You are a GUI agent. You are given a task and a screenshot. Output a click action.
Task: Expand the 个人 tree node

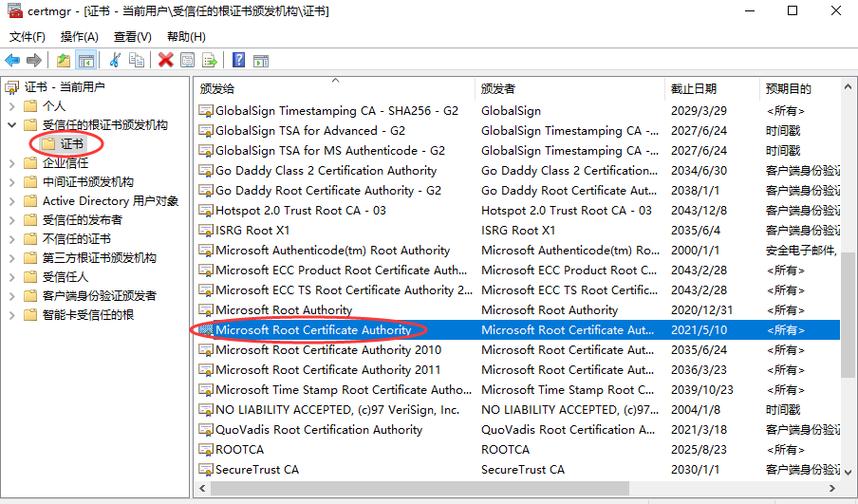click(12, 106)
